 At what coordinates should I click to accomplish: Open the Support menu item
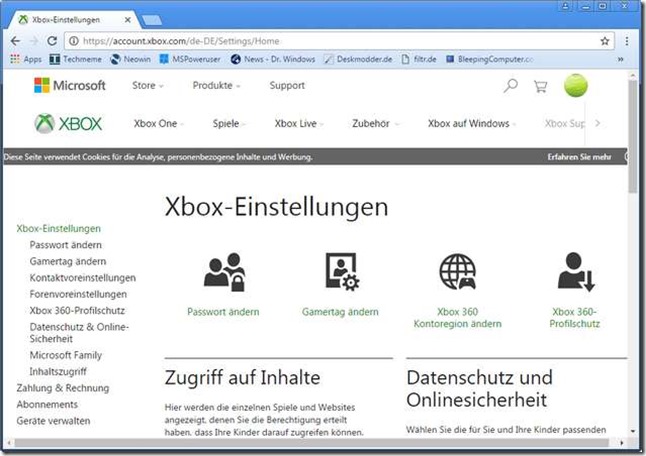287,85
